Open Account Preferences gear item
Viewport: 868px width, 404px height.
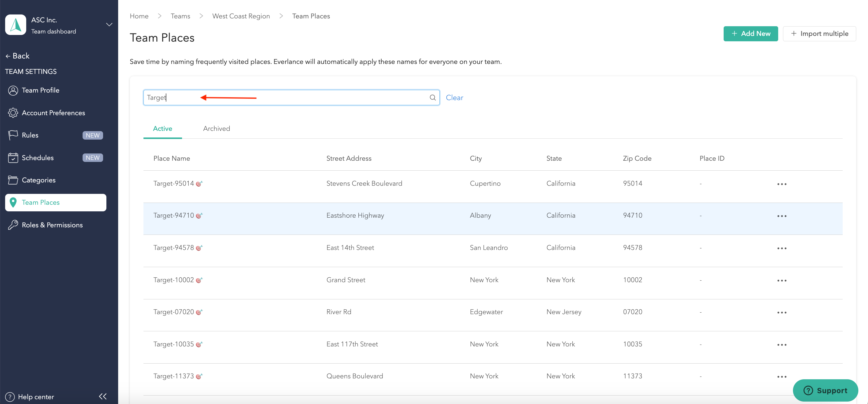[53, 113]
